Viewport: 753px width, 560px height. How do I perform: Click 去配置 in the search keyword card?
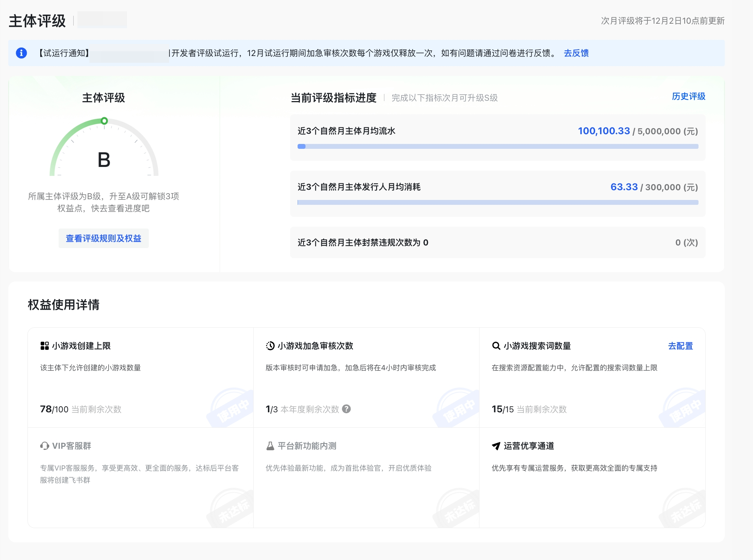[680, 346]
